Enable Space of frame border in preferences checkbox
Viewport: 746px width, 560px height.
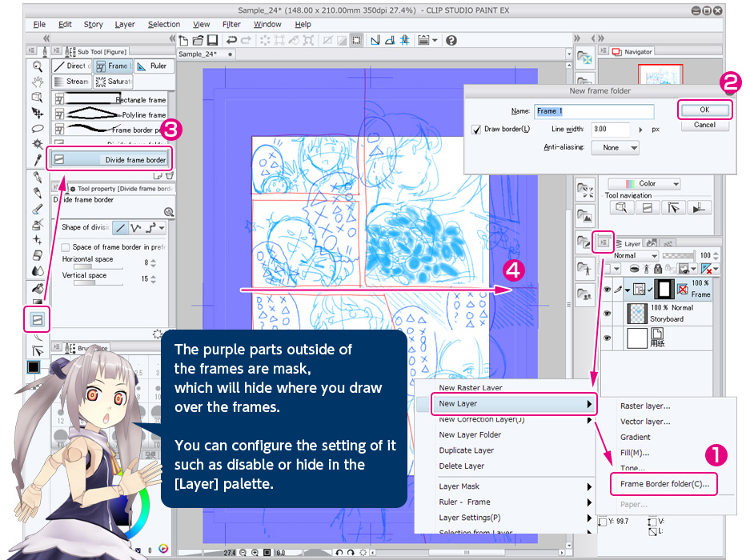pos(66,247)
